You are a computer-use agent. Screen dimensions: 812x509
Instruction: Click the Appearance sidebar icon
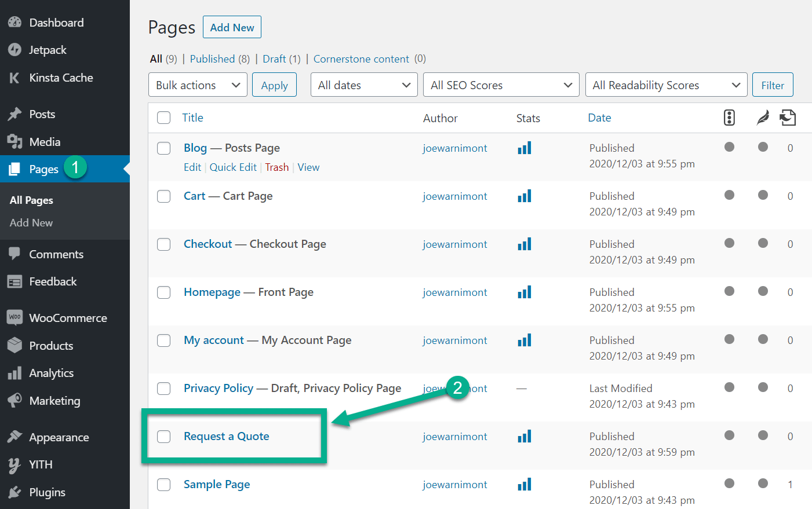(14, 437)
